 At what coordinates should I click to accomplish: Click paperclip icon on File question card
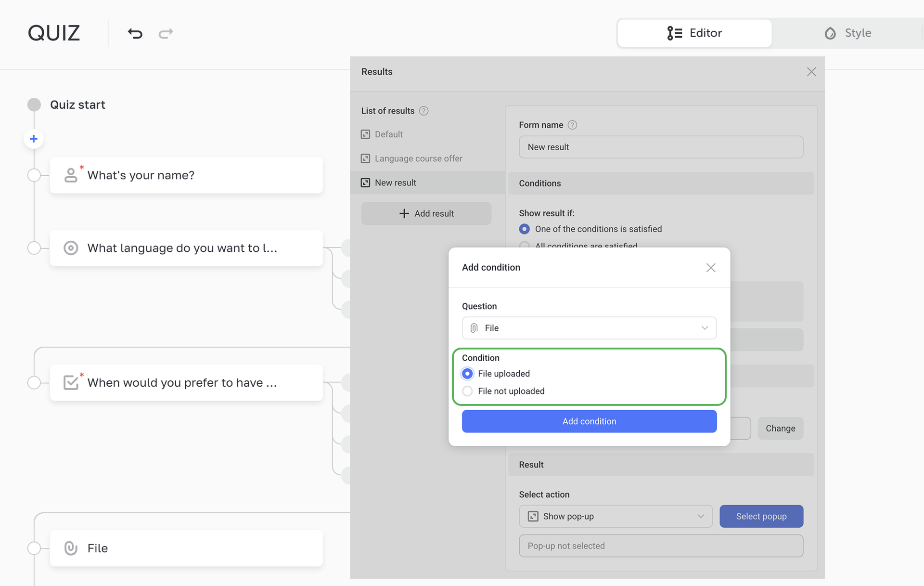(x=71, y=548)
